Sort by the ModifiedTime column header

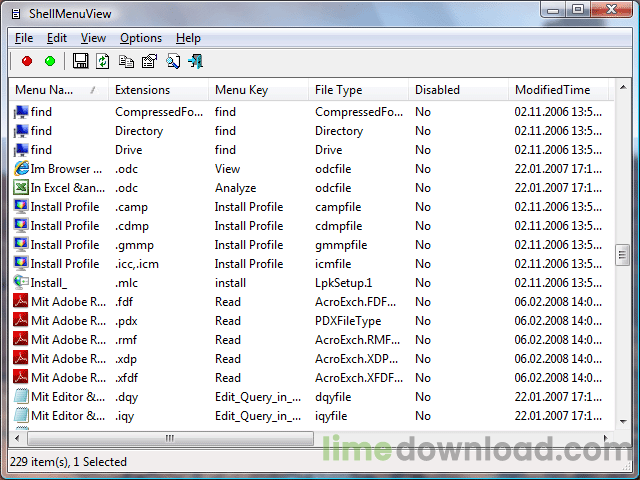[x=558, y=90]
